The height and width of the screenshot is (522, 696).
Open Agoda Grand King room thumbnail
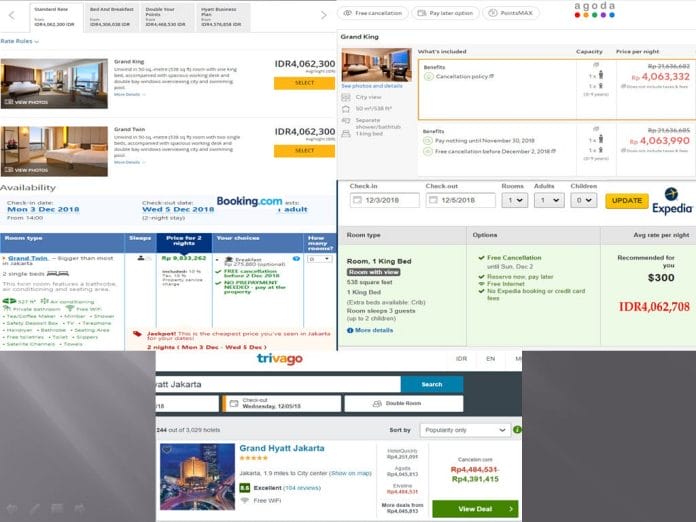click(376, 65)
